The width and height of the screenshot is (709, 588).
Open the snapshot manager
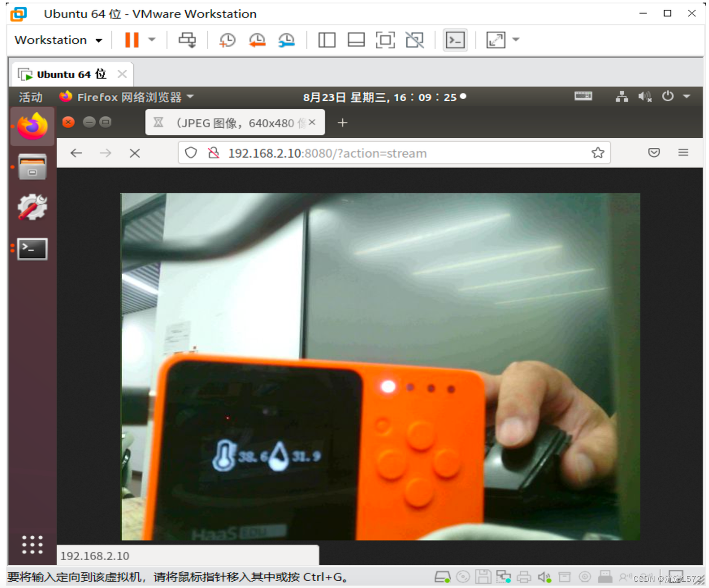pyautogui.click(x=286, y=40)
